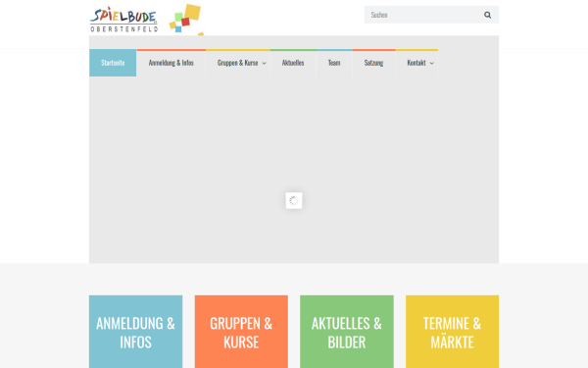Click the green AKTUELLES & BILDER tile
The image size is (588, 368).
(347, 332)
